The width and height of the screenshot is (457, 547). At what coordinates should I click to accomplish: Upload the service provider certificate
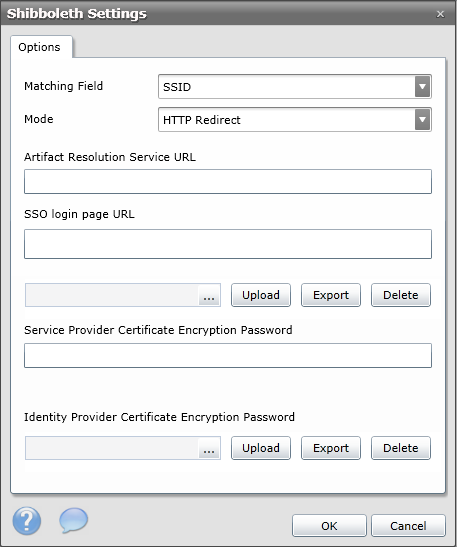(x=261, y=295)
